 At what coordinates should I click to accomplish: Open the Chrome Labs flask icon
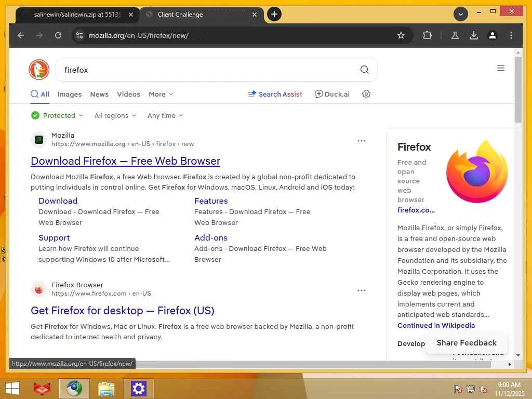pyautogui.click(x=455, y=35)
